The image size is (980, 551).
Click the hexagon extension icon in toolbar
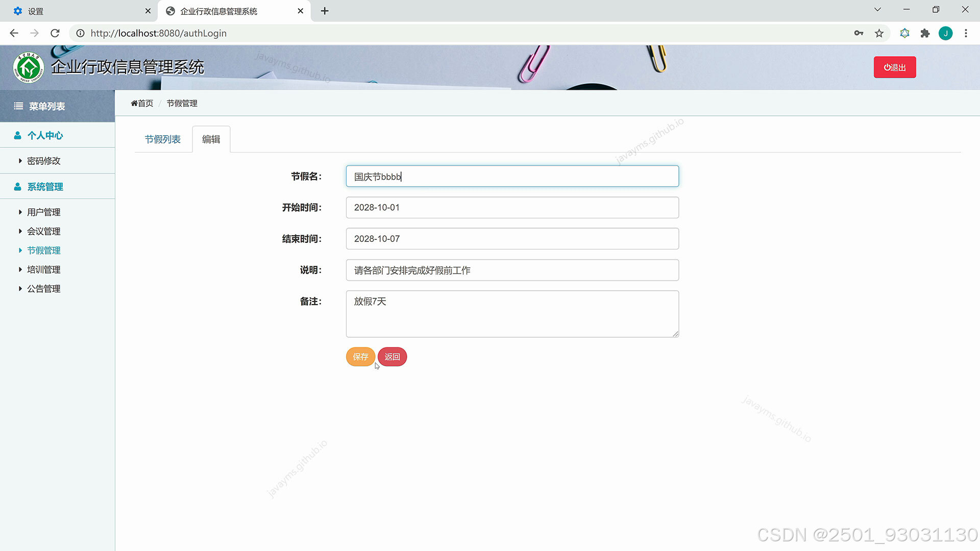click(x=904, y=33)
